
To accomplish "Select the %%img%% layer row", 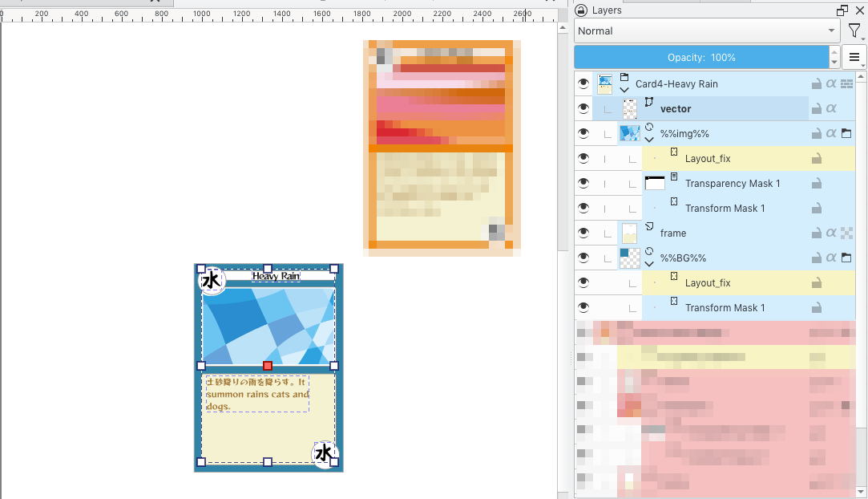I will [x=737, y=133].
